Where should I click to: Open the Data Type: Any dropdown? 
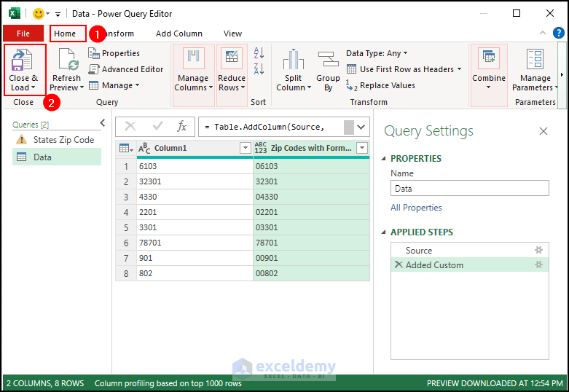(377, 53)
